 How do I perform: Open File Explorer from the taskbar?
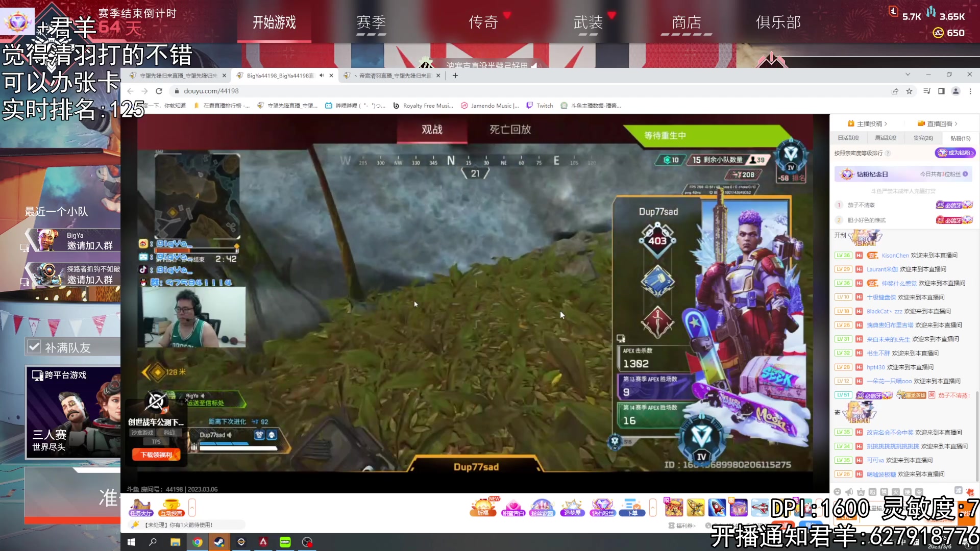pyautogui.click(x=175, y=542)
